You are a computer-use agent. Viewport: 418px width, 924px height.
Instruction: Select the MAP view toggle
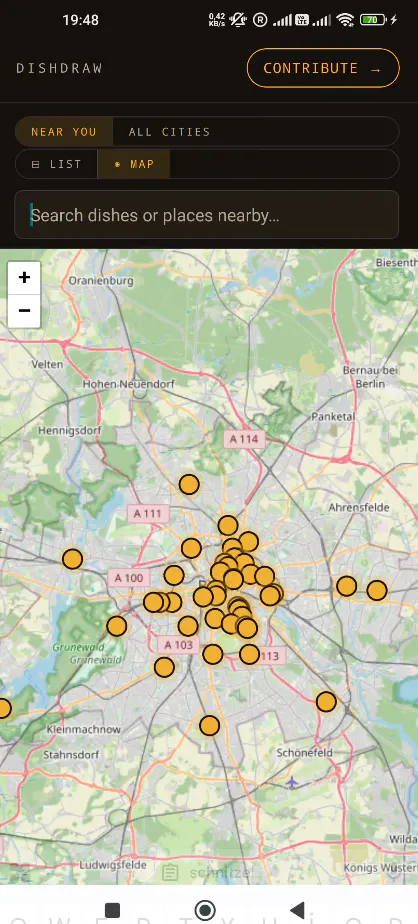click(x=134, y=164)
